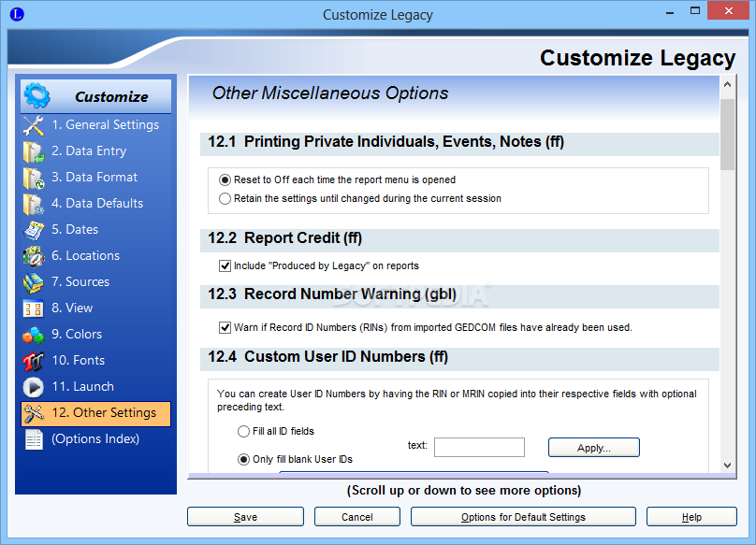Click the Help button
756x545 pixels.
tap(691, 517)
